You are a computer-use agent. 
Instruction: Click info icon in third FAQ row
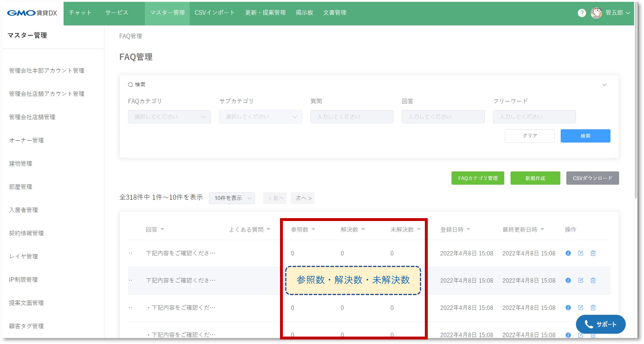pyautogui.click(x=568, y=307)
